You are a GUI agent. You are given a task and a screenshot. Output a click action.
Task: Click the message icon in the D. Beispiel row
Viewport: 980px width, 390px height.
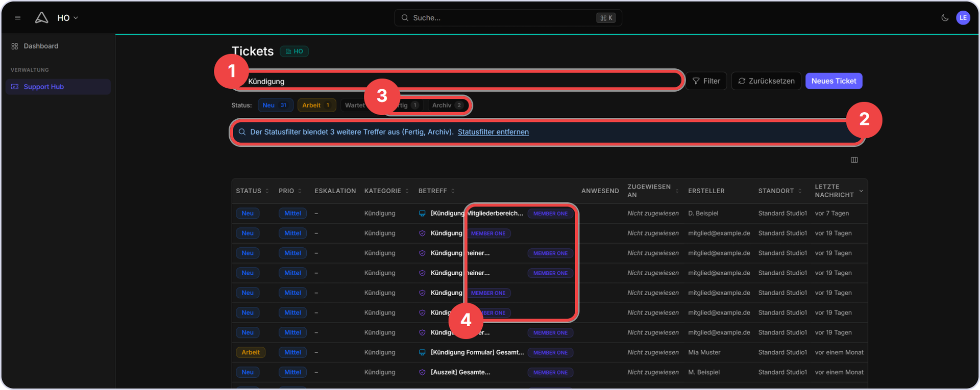click(x=422, y=214)
